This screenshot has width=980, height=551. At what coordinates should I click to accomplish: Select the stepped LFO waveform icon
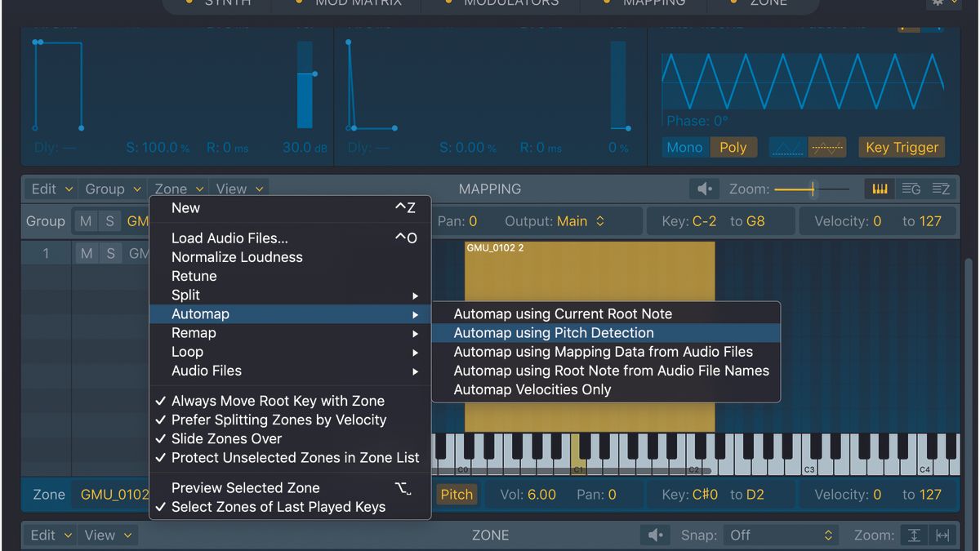[x=826, y=148]
